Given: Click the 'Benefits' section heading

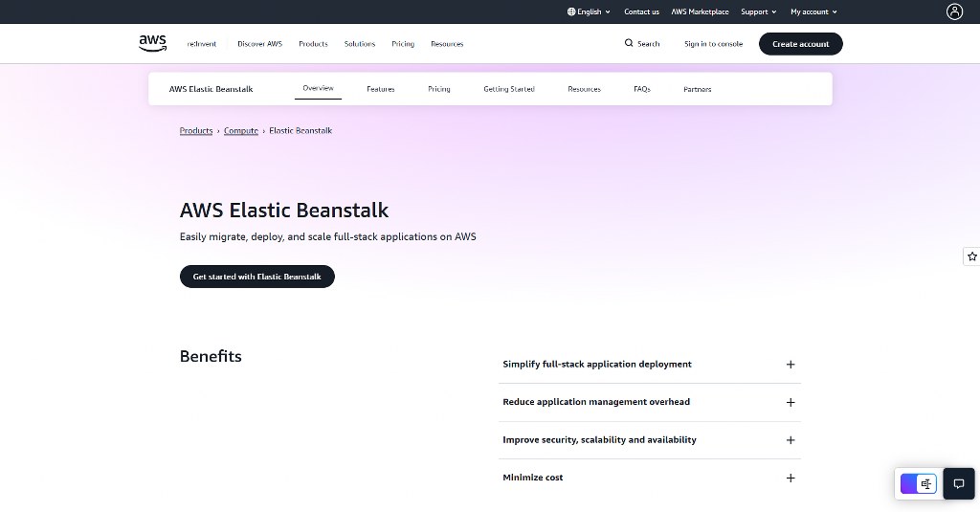Looking at the screenshot, I should [x=211, y=356].
